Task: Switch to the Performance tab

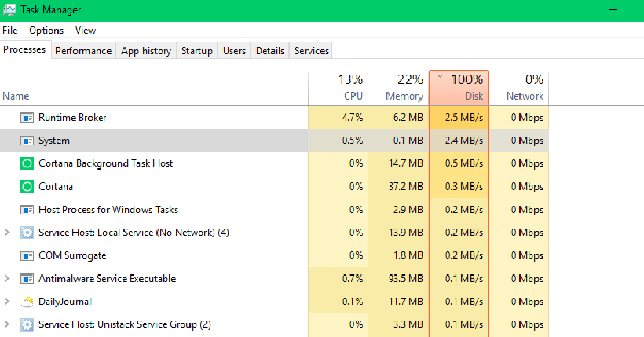Action: click(83, 50)
